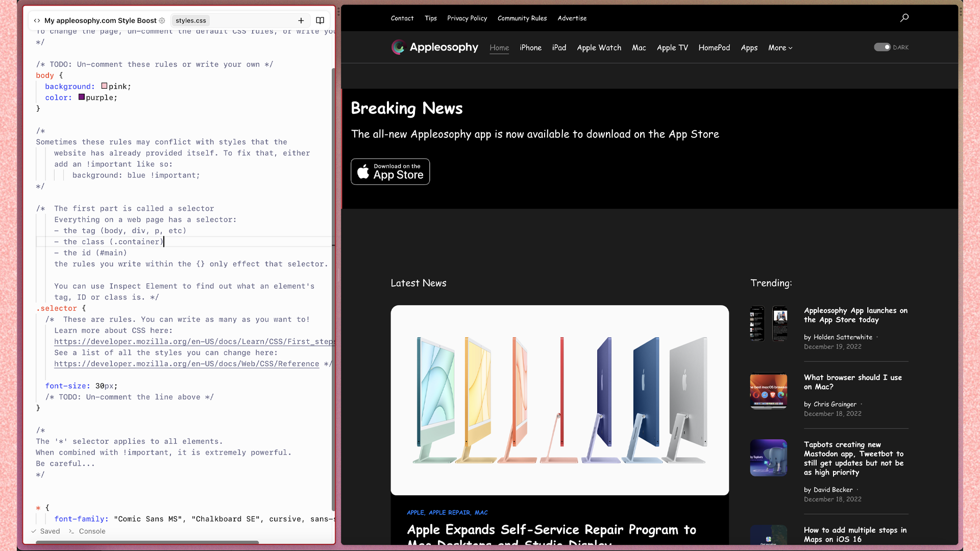Open Appleosophy App launches article thumbnail
This screenshot has width=980, height=551.
(x=769, y=323)
